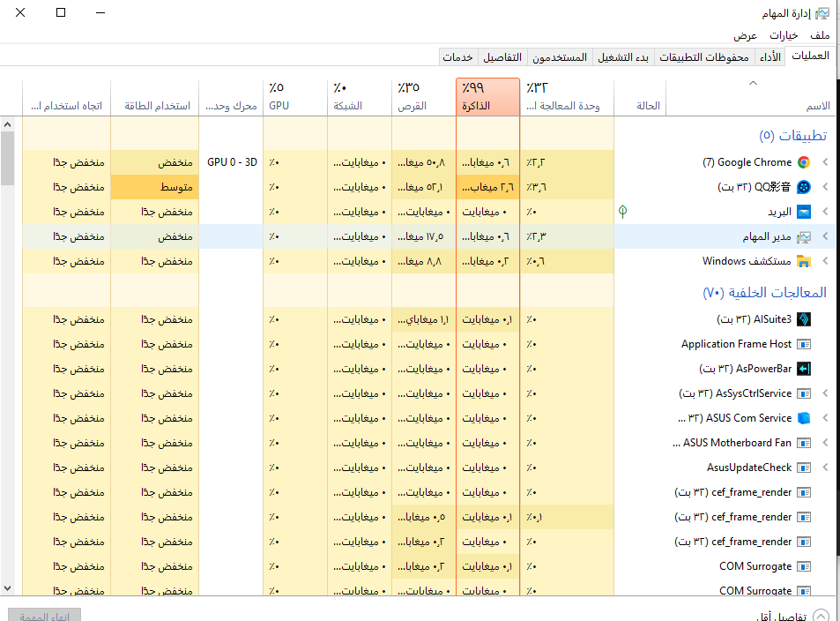Click AISuite3's ١٫١ disk usage cell
The width and height of the screenshot is (840, 621).
point(424,319)
